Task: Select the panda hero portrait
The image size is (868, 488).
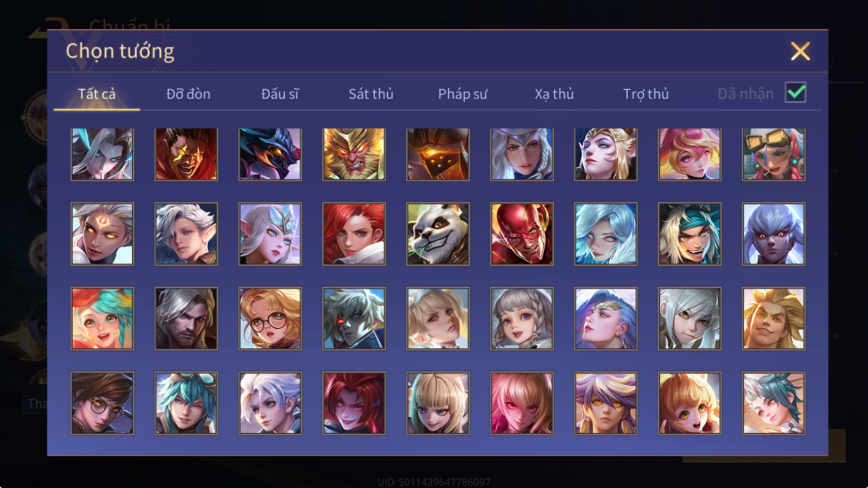Action: [x=438, y=234]
